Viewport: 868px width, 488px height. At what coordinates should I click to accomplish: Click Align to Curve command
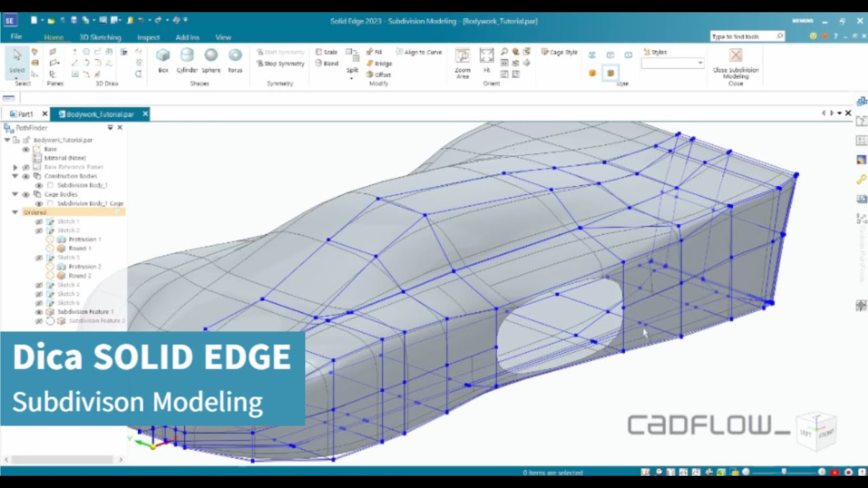pyautogui.click(x=418, y=52)
